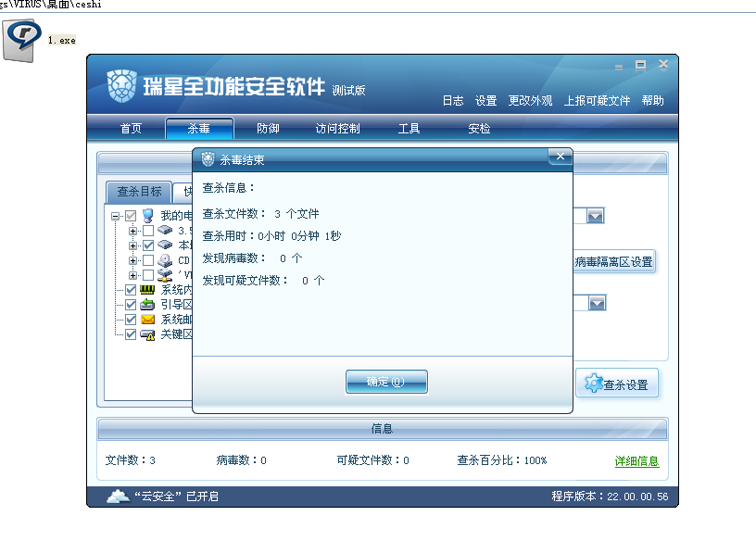Click the 文件数：3 status text
This screenshot has width=756, height=541.
pyautogui.click(x=131, y=460)
